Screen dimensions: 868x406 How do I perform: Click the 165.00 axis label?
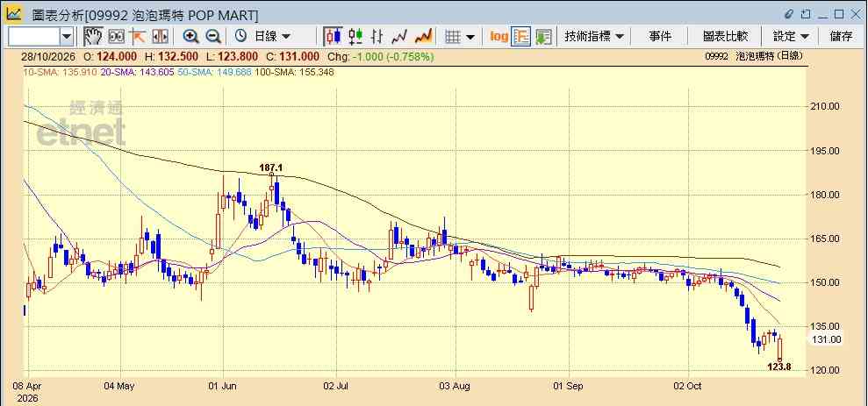pyautogui.click(x=825, y=239)
